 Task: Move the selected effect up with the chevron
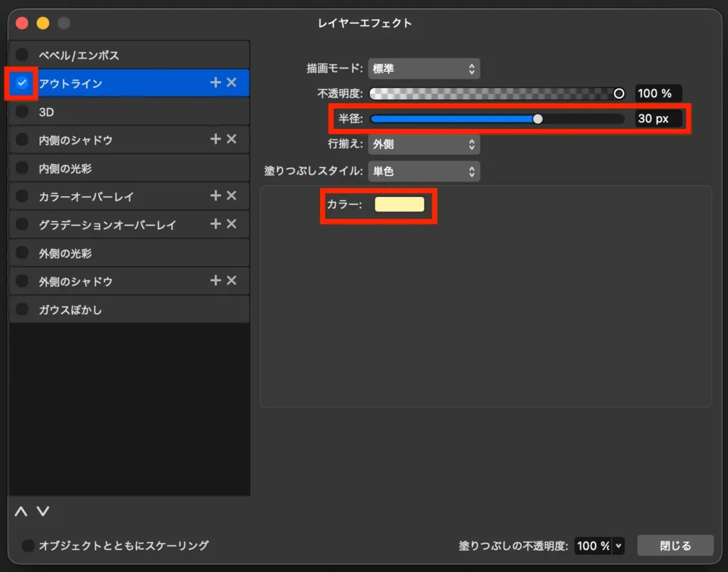pyautogui.click(x=21, y=511)
